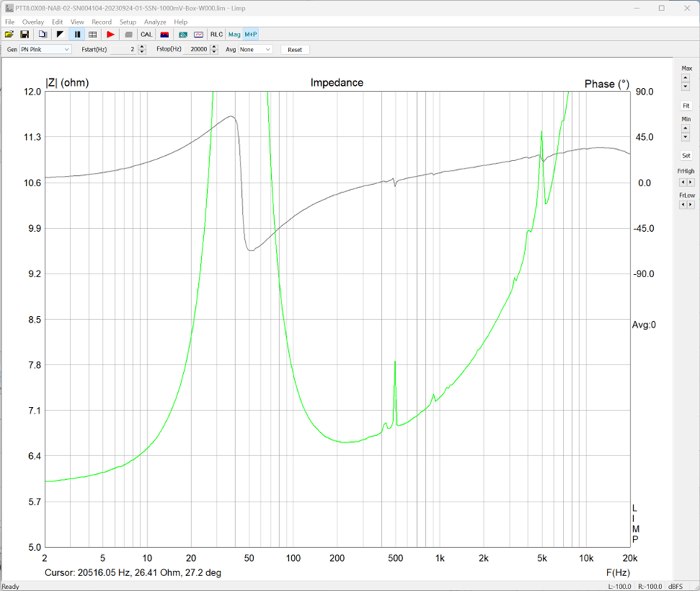Open the Overlay menu
Image resolution: width=700 pixels, height=591 pixels.
tap(33, 22)
